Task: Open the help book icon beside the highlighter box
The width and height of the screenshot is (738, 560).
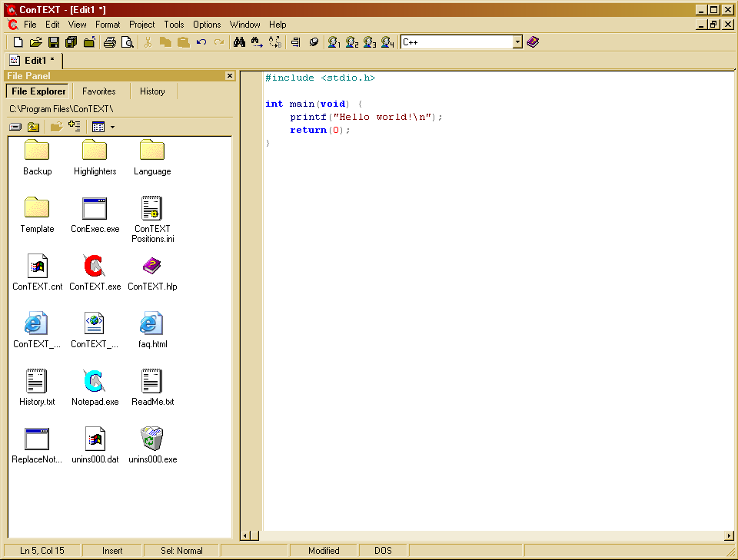Action: pyautogui.click(x=533, y=42)
